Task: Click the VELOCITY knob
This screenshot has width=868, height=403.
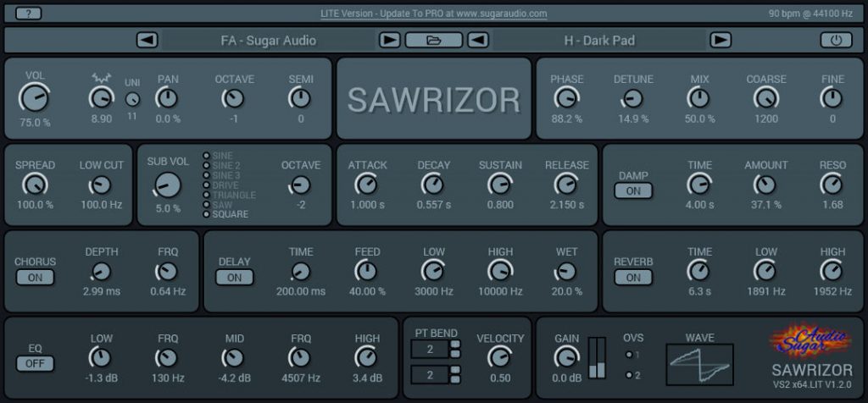Action: tap(500, 357)
